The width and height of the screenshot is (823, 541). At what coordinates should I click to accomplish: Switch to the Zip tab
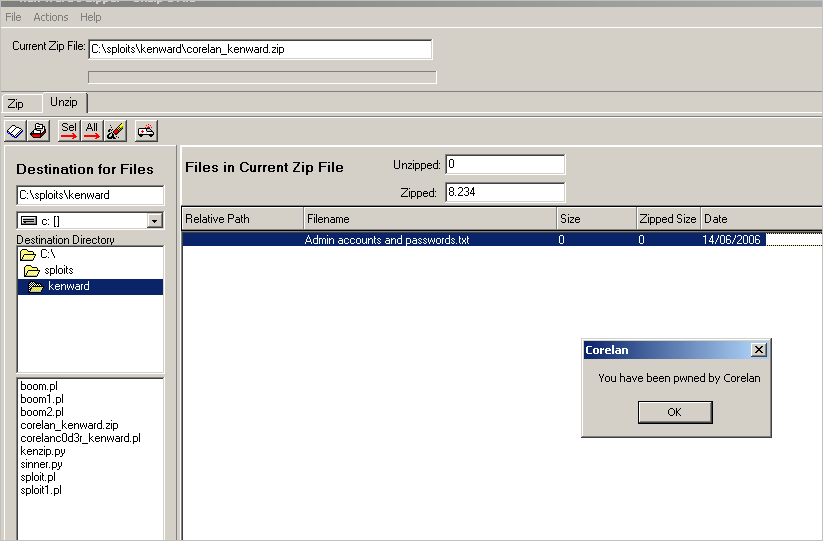(x=16, y=104)
